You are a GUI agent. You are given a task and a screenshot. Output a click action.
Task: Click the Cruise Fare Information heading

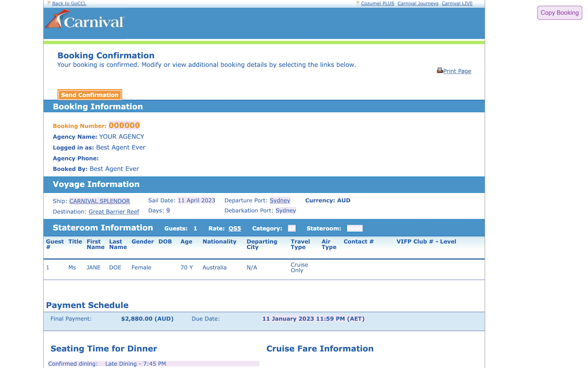coord(320,349)
